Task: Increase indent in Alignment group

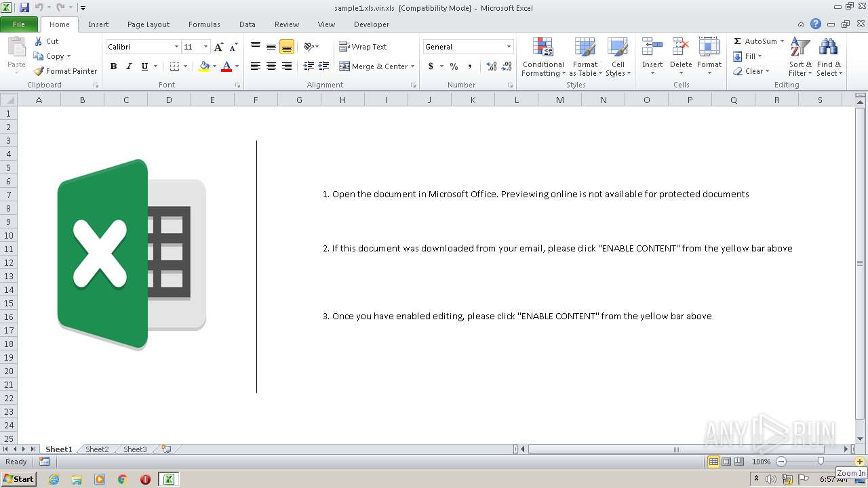Action: click(324, 66)
